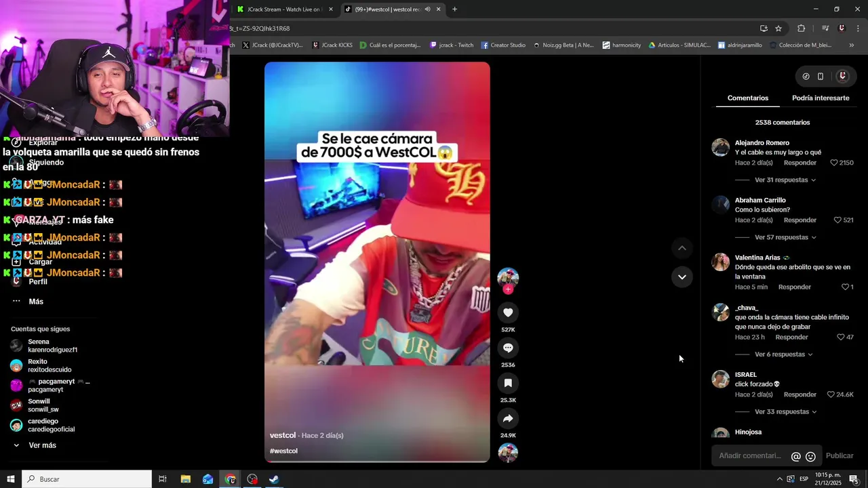Open the jcrack - Twitch bookmark
868x488 pixels.
[452, 45]
